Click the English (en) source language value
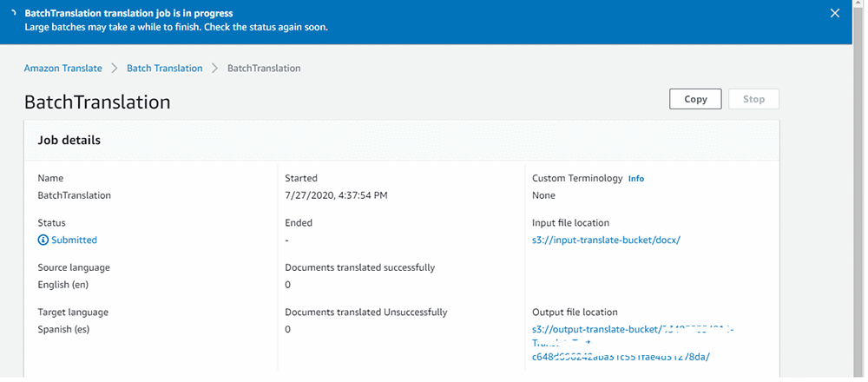 (63, 285)
